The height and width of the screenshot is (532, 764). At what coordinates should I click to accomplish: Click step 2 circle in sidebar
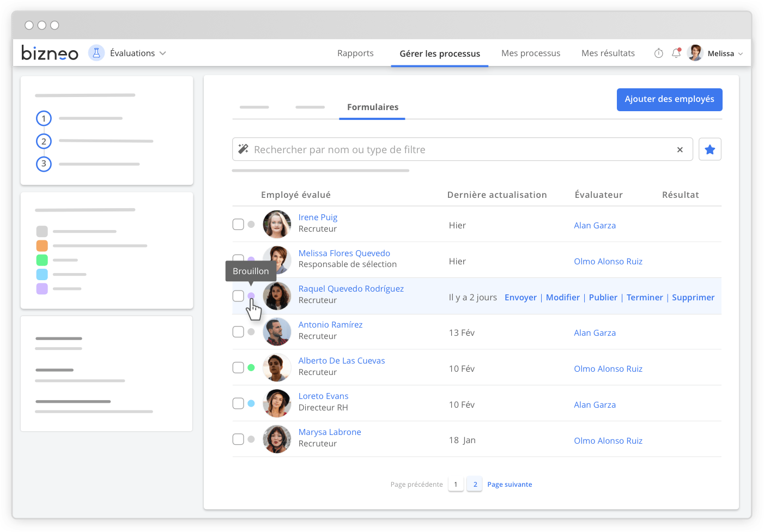point(44,141)
